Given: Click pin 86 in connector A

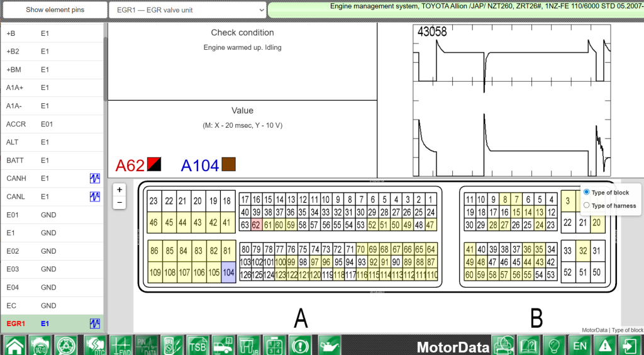Looking at the screenshot, I should [155, 251].
